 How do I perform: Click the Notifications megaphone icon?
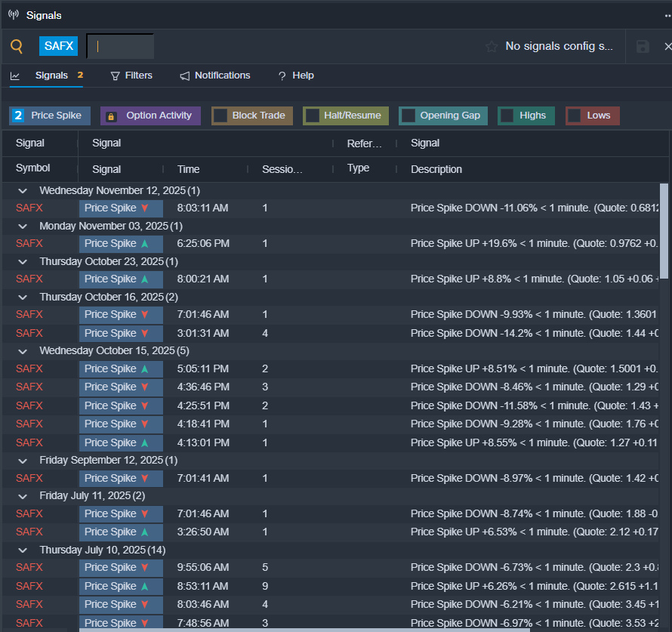185,76
